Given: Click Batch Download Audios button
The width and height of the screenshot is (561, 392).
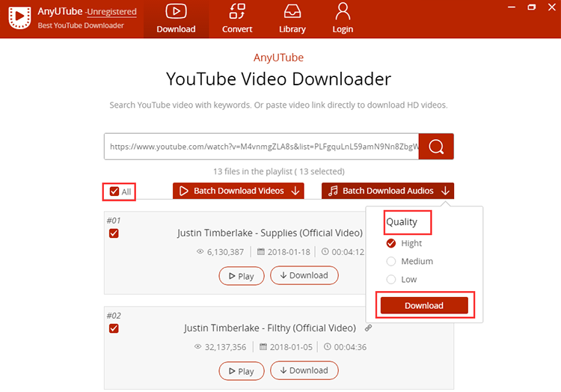Looking at the screenshot, I should [387, 191].
